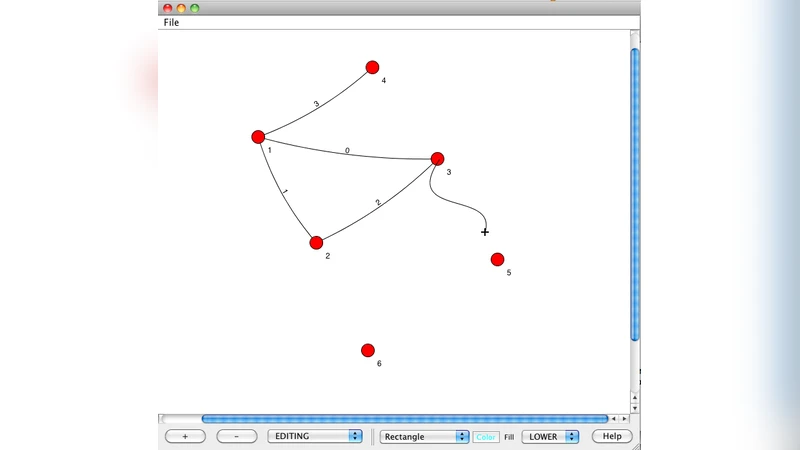Expand the Rectangle shape dropdown
The width and height of the screenshot is (800, 450).
(x=425, y=437)
